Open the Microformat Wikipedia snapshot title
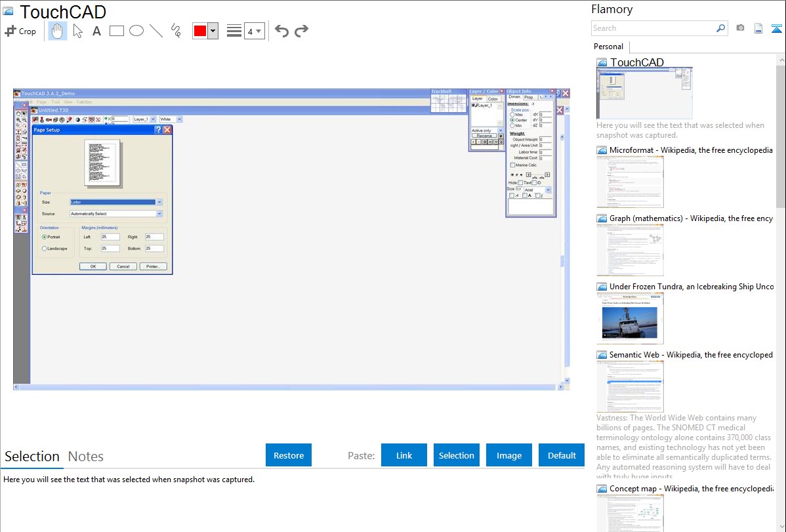 click(x=691, y=150)
